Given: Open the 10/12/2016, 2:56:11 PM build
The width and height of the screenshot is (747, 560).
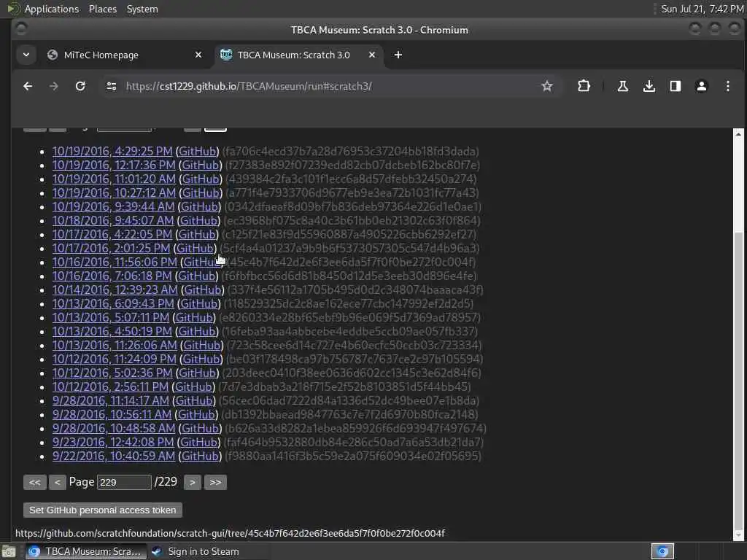Looking at the screenshot, I should pyautogui.click(x=110, y=386).
